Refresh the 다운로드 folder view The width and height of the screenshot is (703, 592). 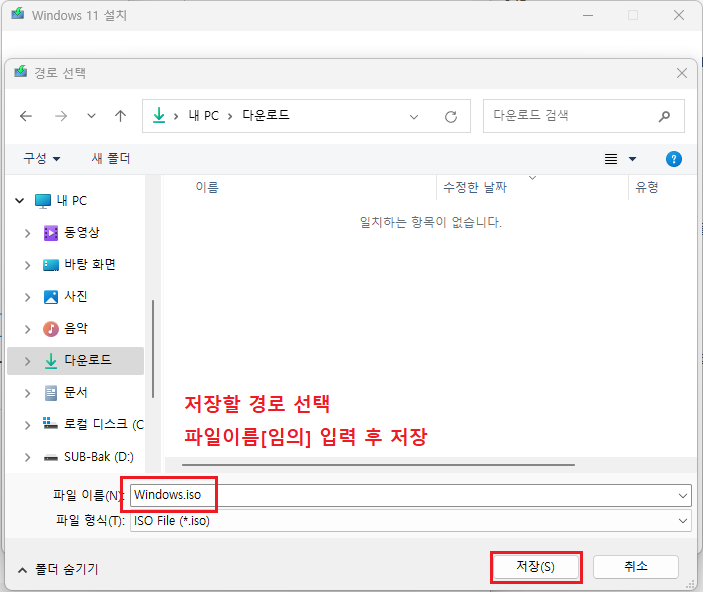[451, 117]
